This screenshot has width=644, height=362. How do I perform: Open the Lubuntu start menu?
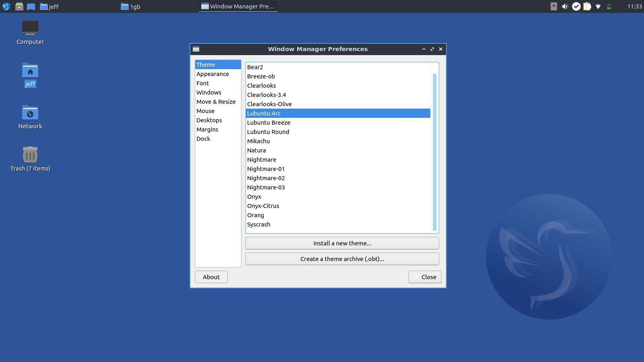tap(6, 6)
